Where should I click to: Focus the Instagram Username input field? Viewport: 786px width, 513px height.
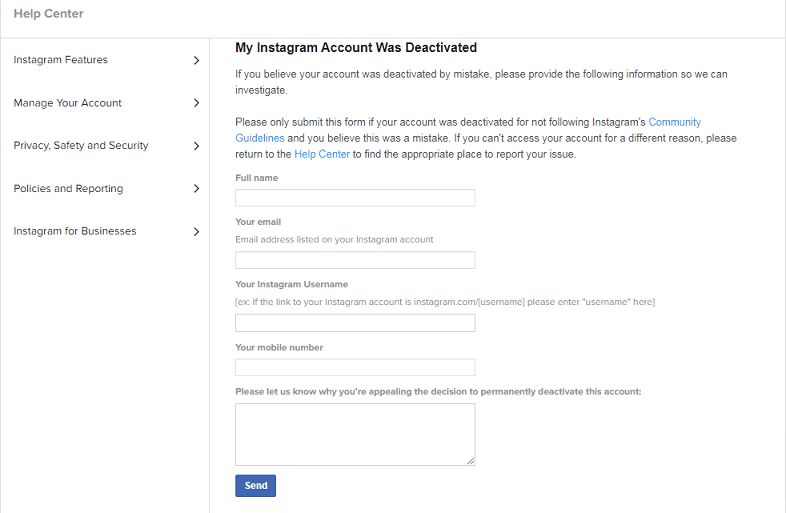click(355, 323)
